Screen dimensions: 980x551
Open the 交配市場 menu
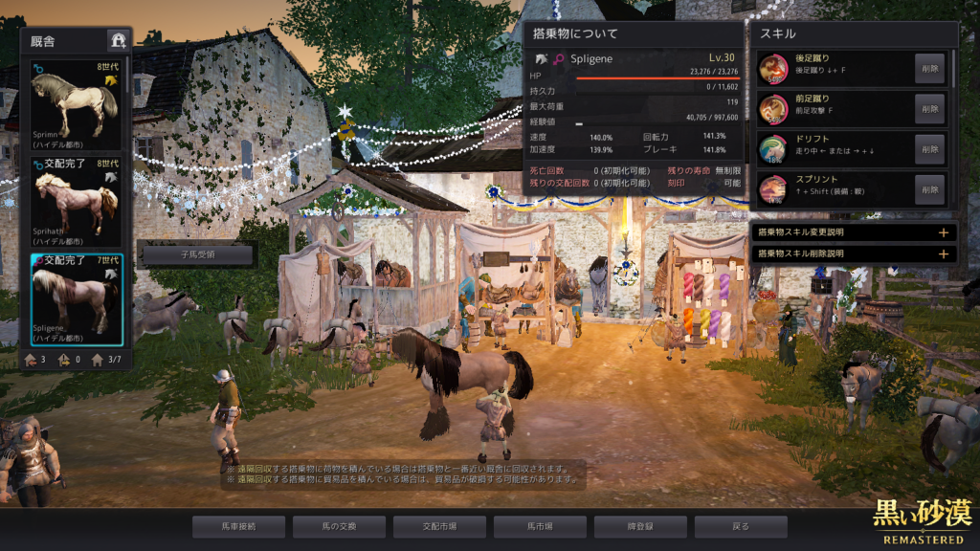coord(439,526)
